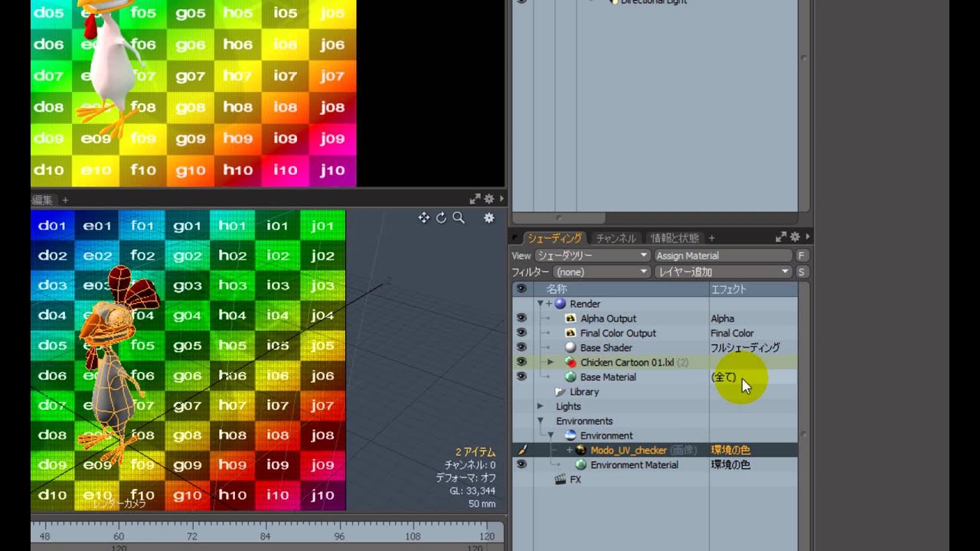Open edit viewport panel gear settings

point(488,199)
